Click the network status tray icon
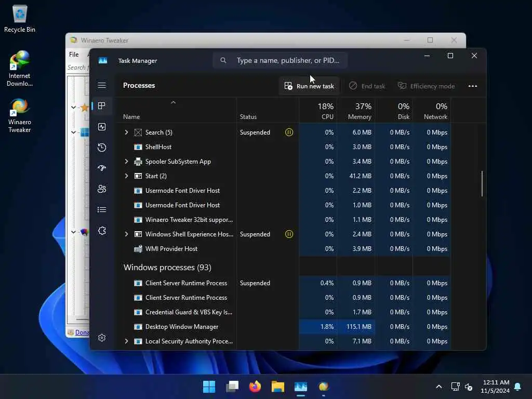Viewport: 532px width, 399px height. [455, 387]
